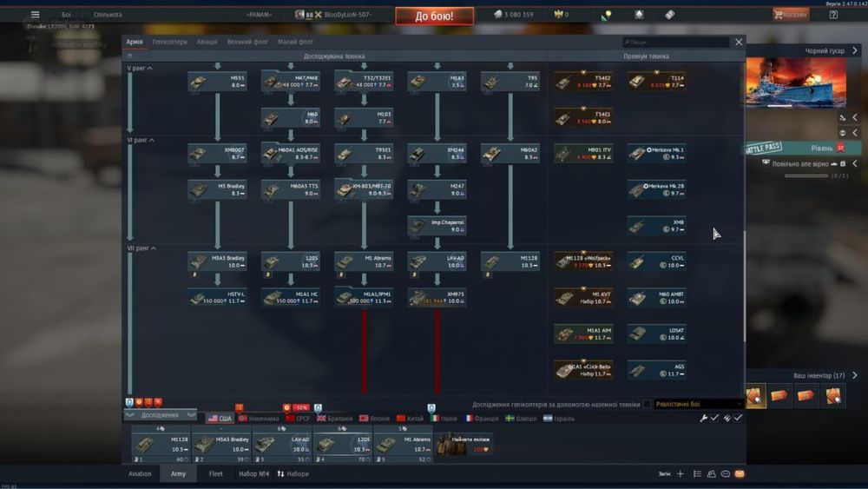Select the Швеція nation tab
The height and width of the screenshot is (489, 868).
click(521, 419)
